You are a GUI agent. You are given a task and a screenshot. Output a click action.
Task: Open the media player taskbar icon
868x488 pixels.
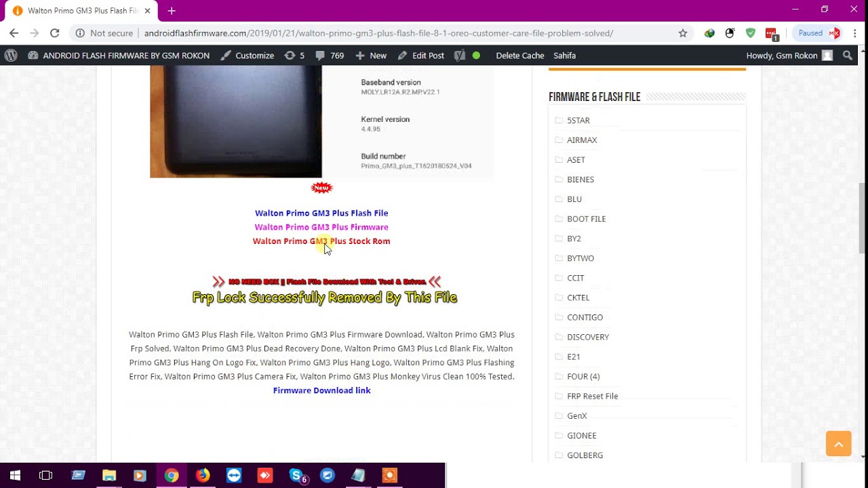point(140,475)
